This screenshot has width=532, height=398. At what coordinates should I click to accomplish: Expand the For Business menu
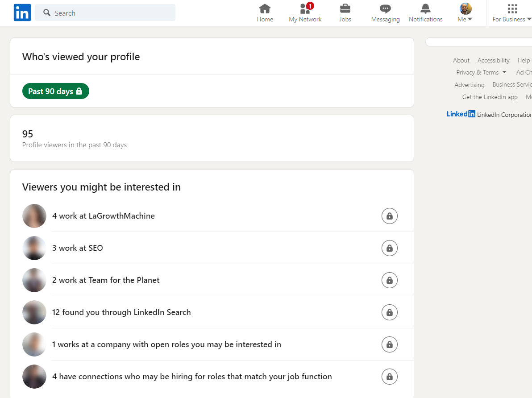[511, 12]
